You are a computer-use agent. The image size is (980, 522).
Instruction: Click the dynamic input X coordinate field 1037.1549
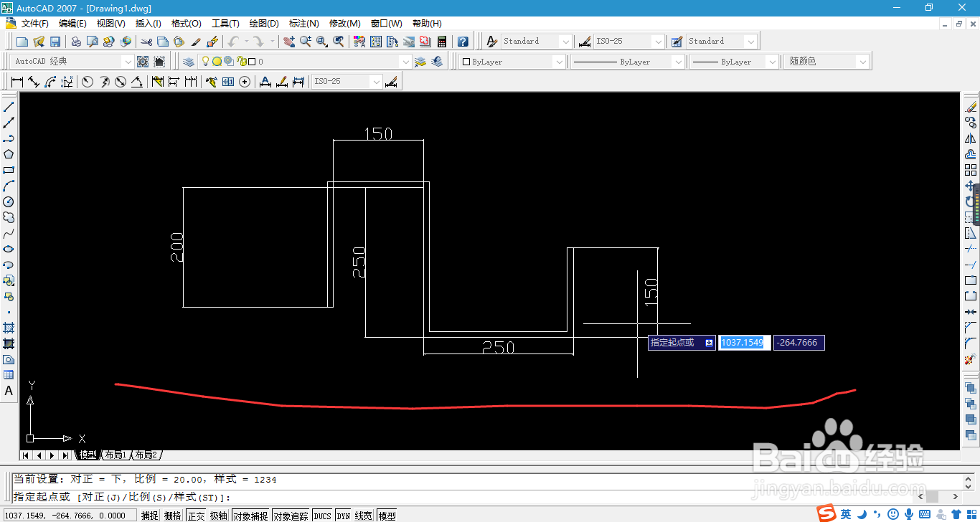coord(745,343)
